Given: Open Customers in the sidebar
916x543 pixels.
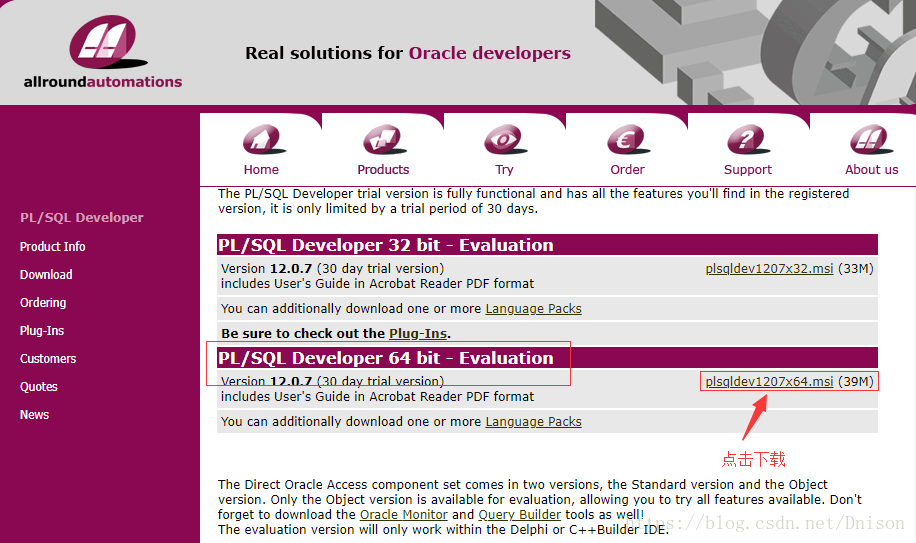Looking at the screenshot, I should click(x=48, y=358).
